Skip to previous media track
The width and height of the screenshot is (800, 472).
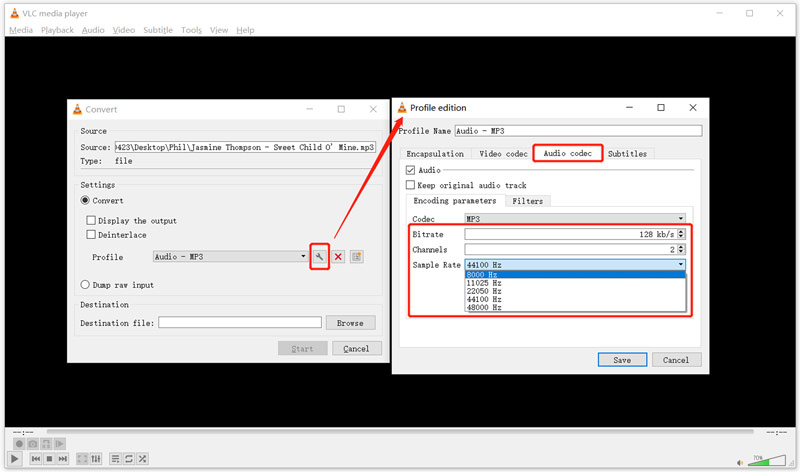[x=36, y=459]
